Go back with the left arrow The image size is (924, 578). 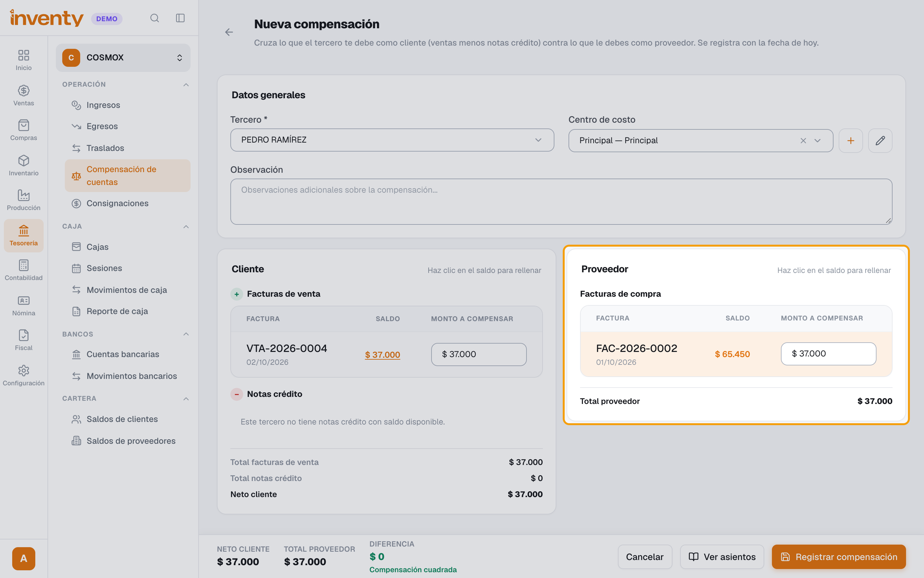[229, 32]
